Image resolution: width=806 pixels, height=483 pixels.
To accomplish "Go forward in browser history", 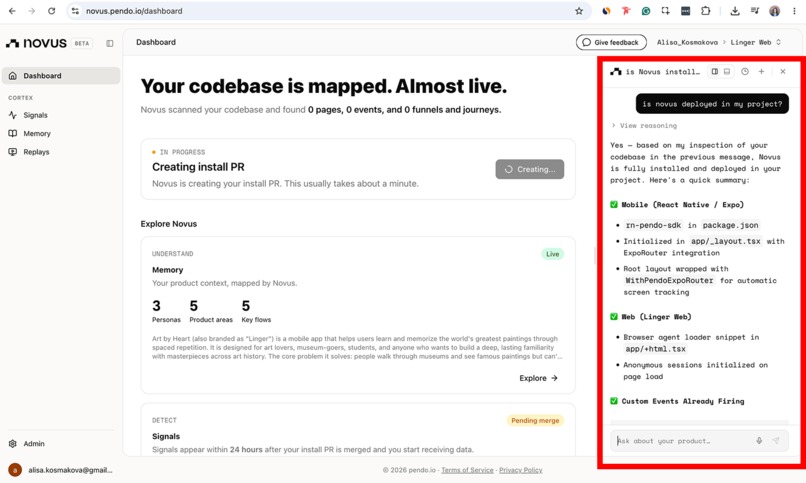I will tap(32, 11).
